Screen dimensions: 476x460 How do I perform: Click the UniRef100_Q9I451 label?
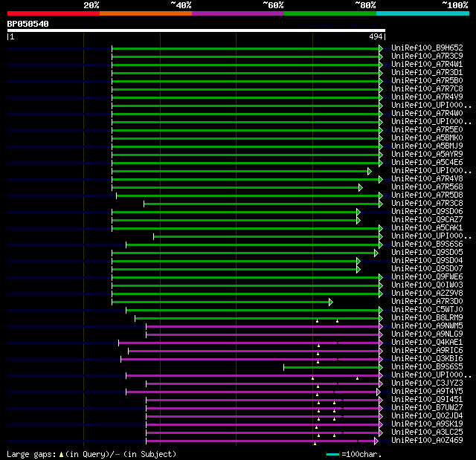click(427, 400)
